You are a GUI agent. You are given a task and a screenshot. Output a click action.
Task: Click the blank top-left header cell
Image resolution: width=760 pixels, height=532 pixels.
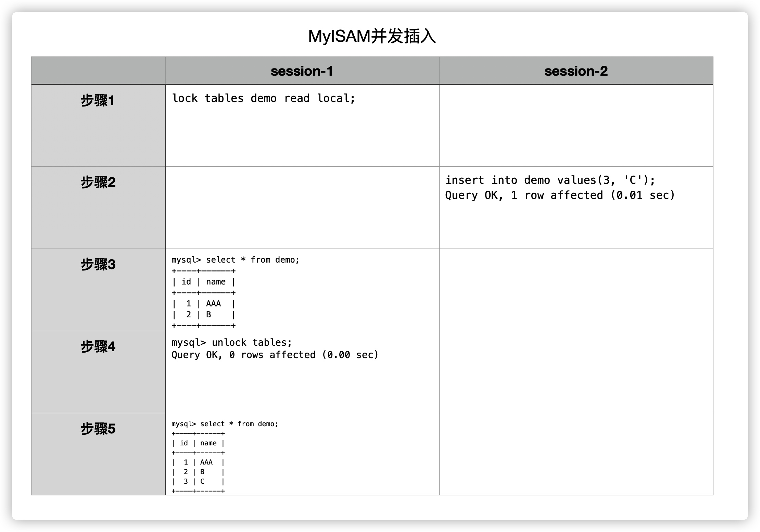pyautogui.click(x=98, y=71)
